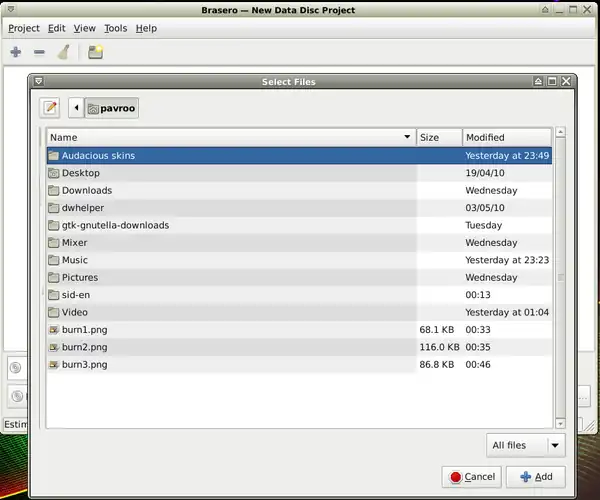Click the clear project broom icon
The height and width of the screenshot is (500, 600).
62,52
